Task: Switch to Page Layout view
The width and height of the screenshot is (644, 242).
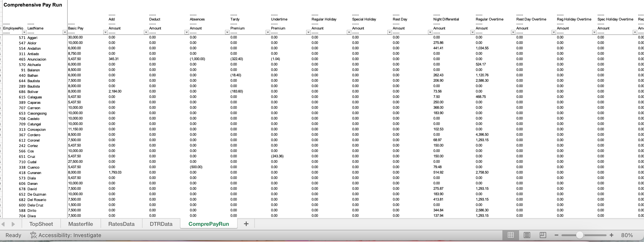Action: (x=527, y=235)
